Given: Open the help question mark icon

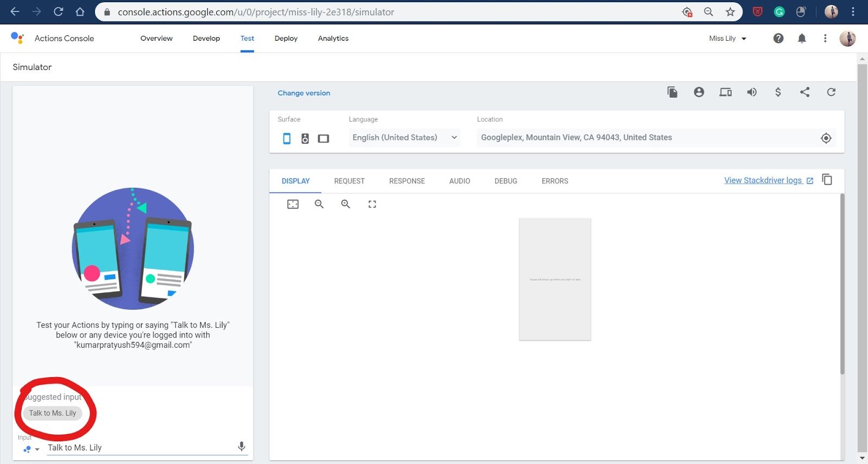Looking at the screenshot, I should (778, 38).
